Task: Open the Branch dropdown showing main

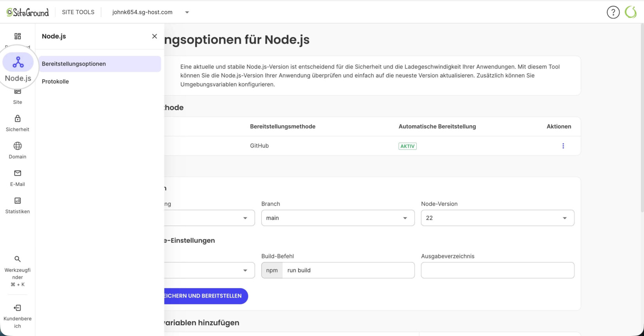Action: pos(338,218)
